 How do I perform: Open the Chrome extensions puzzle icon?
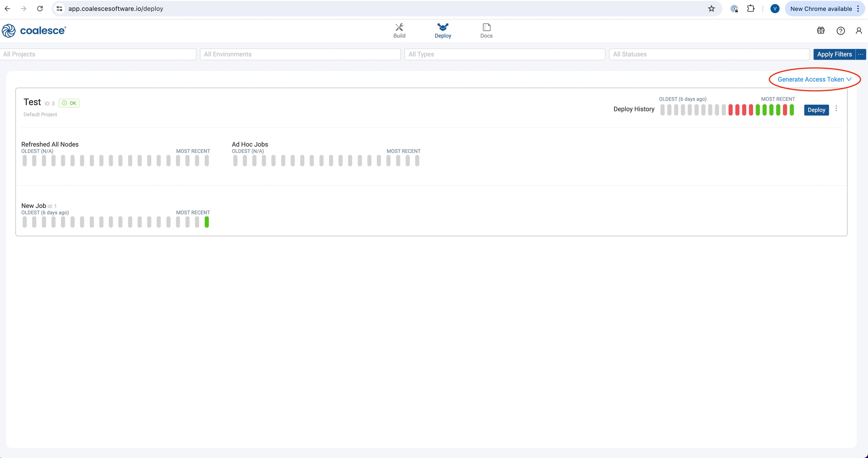(750, 9)
